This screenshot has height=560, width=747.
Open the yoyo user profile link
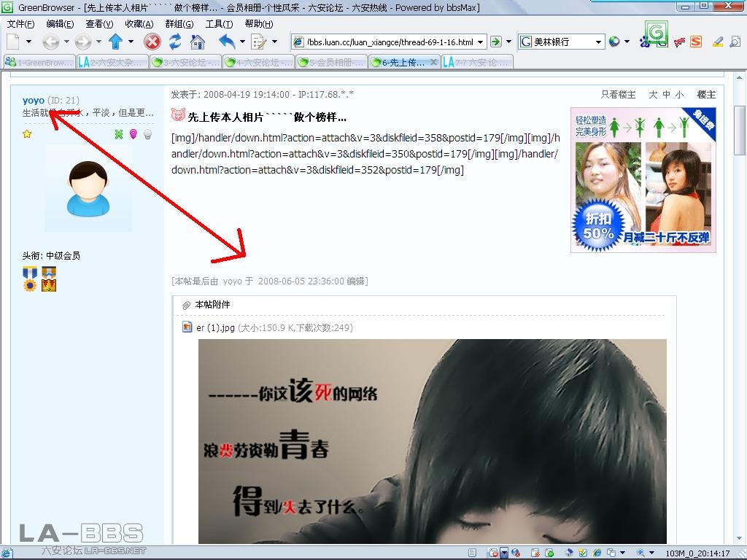click(34, 100)
